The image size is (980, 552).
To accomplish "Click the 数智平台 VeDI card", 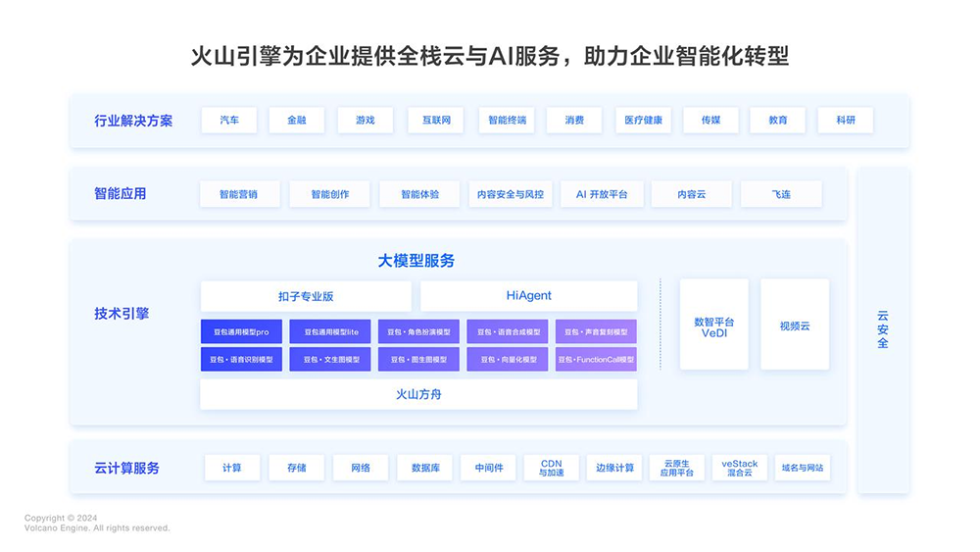I will [x=713, y=325].
